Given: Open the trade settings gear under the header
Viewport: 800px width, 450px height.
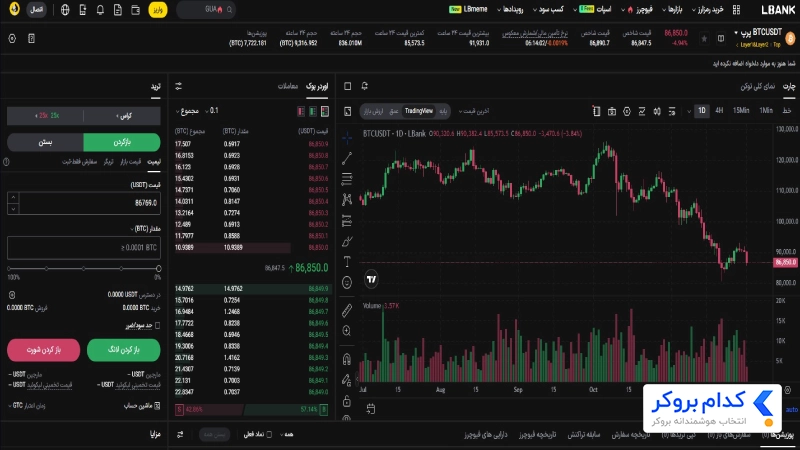Looking at the screenshot, I should click(12, 38).
